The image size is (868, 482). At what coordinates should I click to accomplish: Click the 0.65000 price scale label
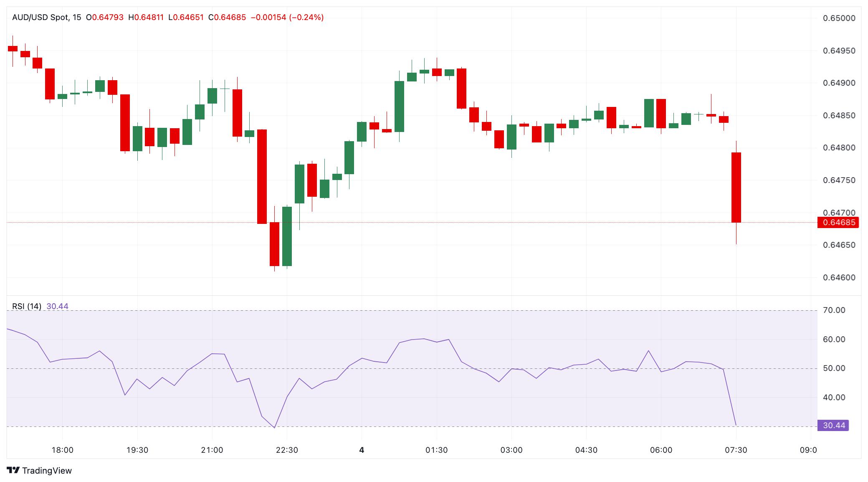839,18
